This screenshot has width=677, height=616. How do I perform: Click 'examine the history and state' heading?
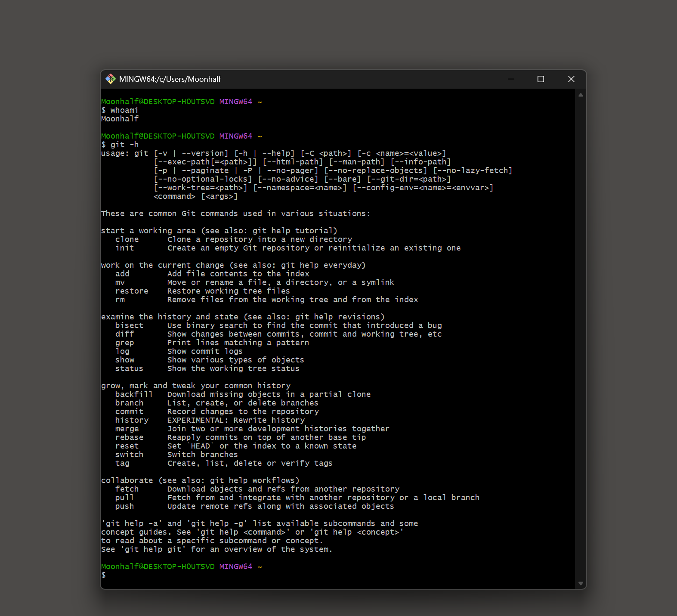(243, 317)
